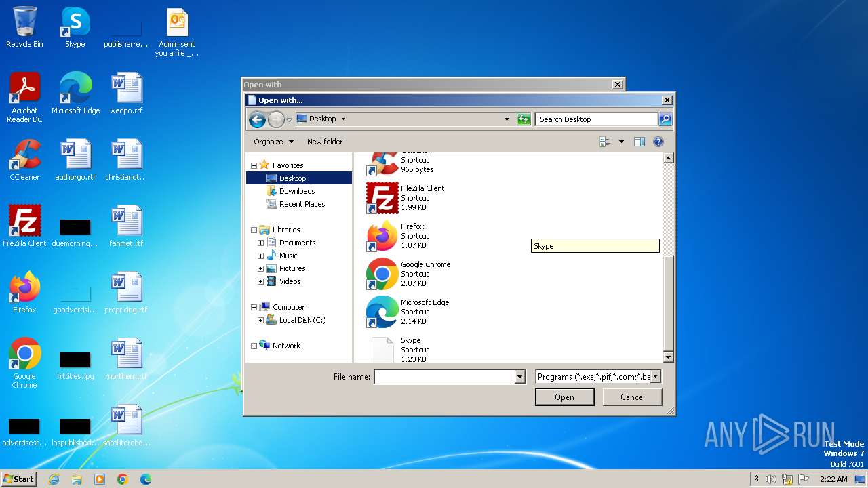Image resolution: width=868 pixels, height=488 pixels.
Task: Select the Skype desktop icon
Action: tap(75, 28)
